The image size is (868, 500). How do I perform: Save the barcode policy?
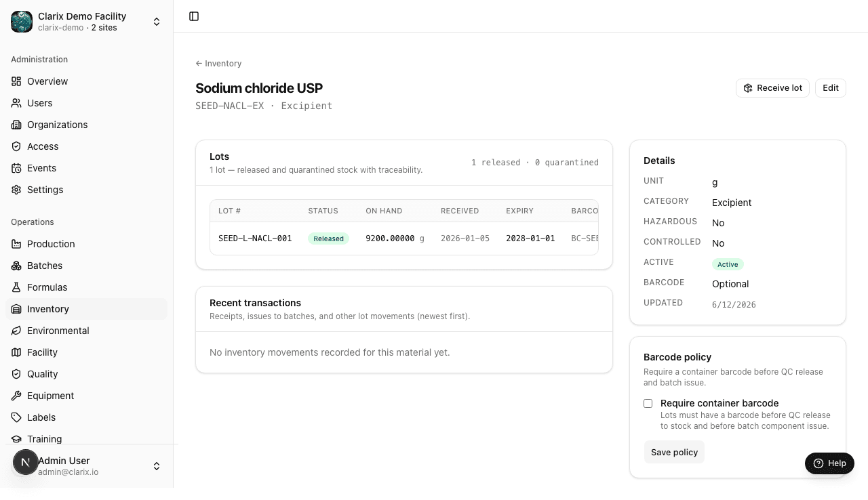click(x=674, y=452)
